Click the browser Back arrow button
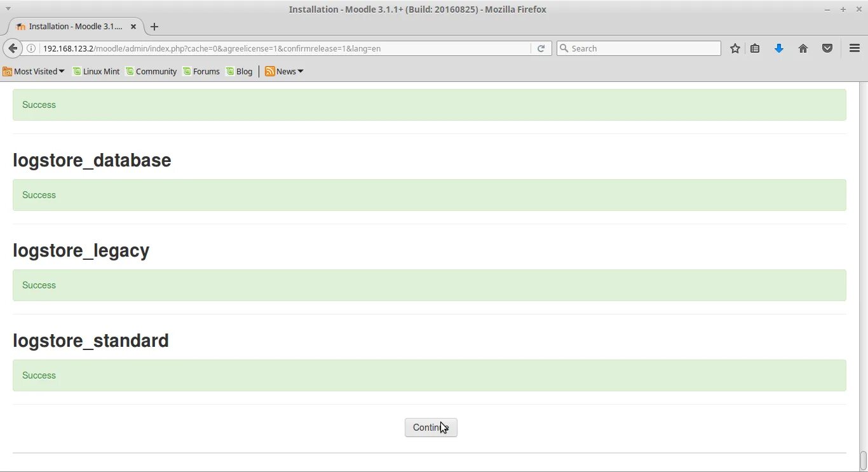The height and width of the screenshot is (472, 868). pyautogui.click(x=13, y=48)
